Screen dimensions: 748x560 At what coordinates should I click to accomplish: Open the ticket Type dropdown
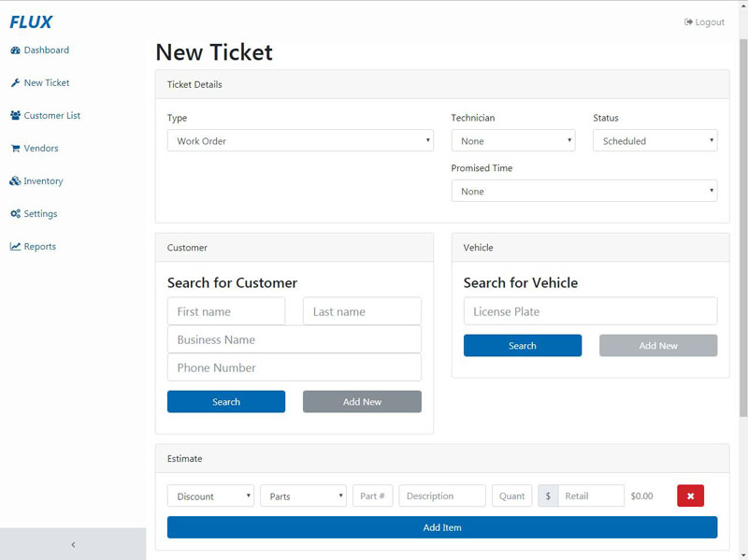(299, 141)
